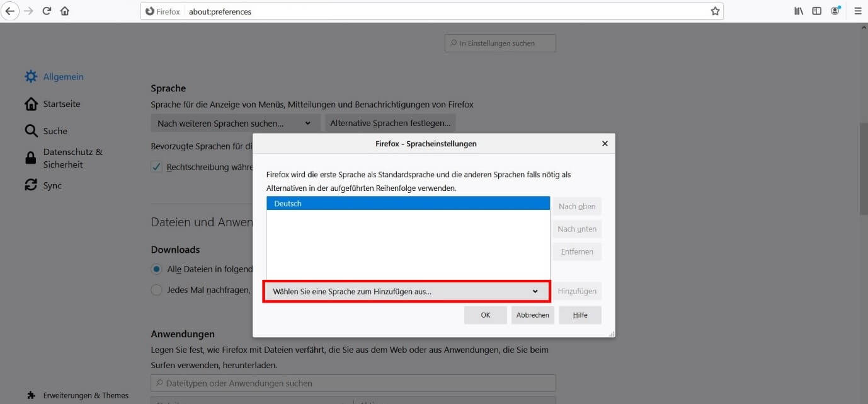Click the 'Nach oben' button
Screen dimensions: 868x404
coord(577,207)
